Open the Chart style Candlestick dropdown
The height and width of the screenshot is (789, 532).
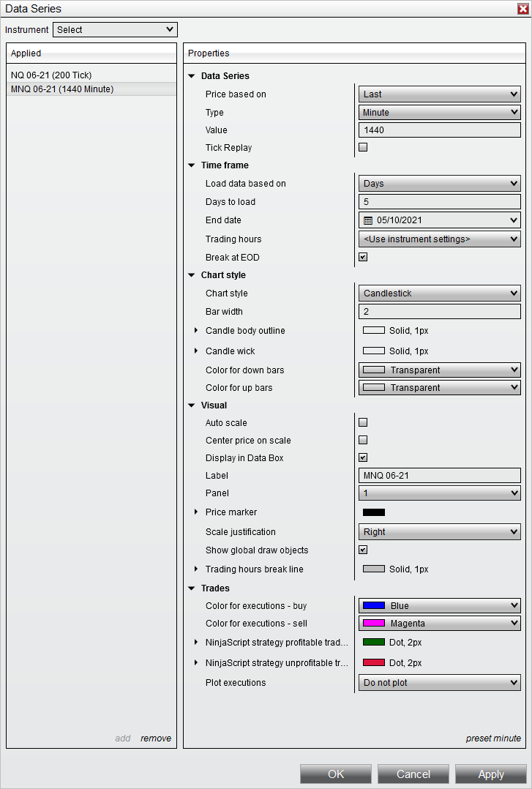pyautogui.click(x=440, y=293)
